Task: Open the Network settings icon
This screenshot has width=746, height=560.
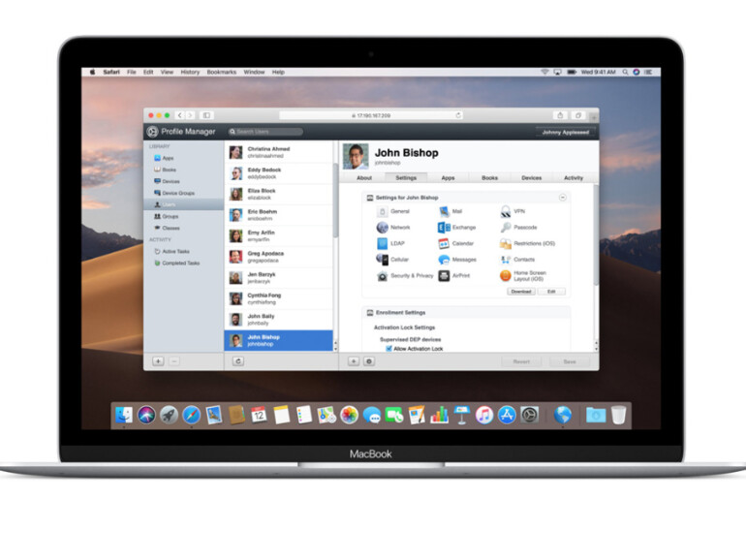Action: 382,228
